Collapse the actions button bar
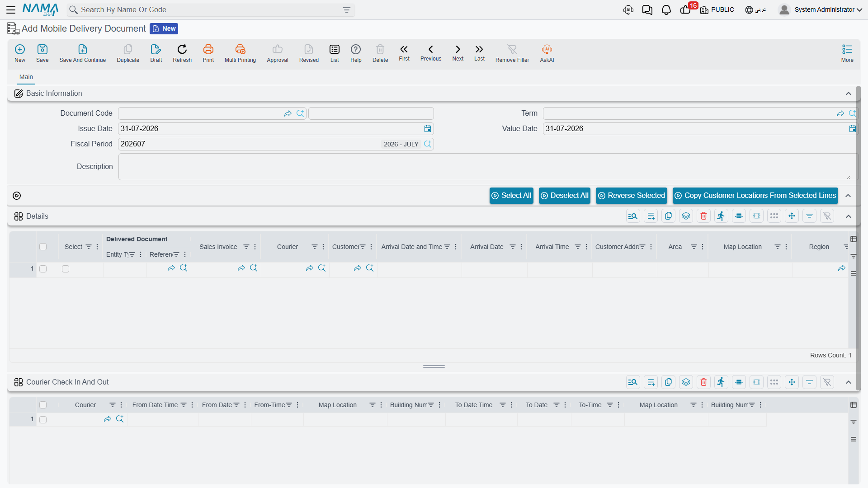 point(848,196)
